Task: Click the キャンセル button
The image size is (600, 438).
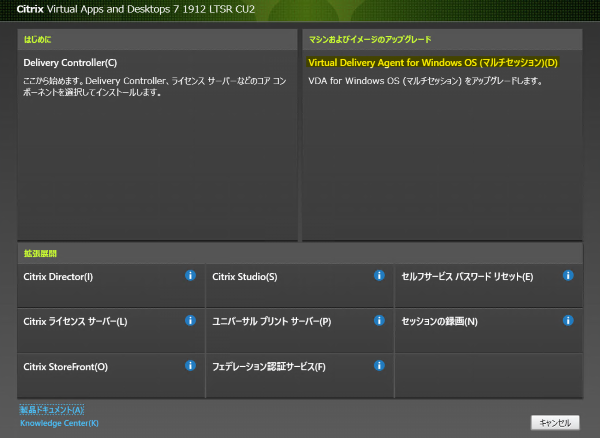Action: (555, 423)
